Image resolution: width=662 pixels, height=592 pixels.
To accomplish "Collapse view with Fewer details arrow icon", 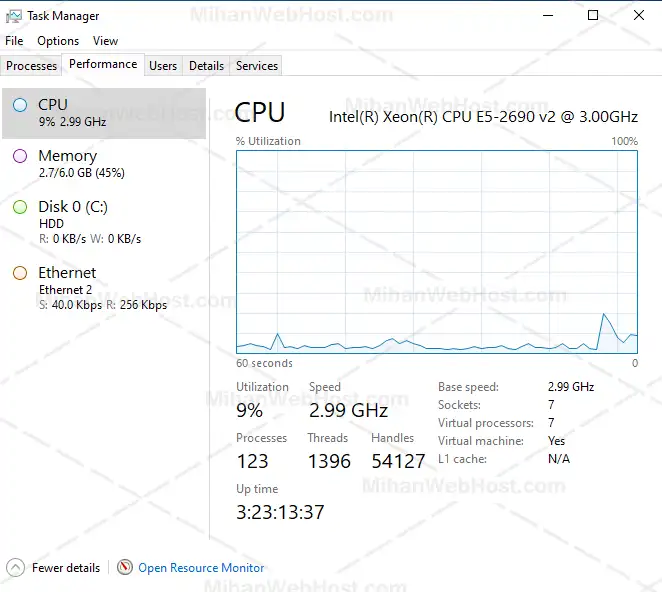I will (17, 568).
